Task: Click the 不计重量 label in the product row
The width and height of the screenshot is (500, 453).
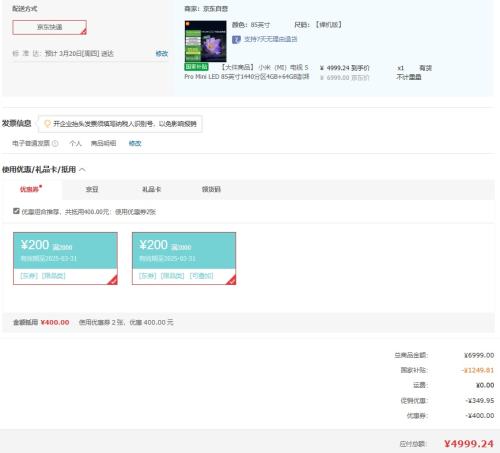Action: (409, 77)
